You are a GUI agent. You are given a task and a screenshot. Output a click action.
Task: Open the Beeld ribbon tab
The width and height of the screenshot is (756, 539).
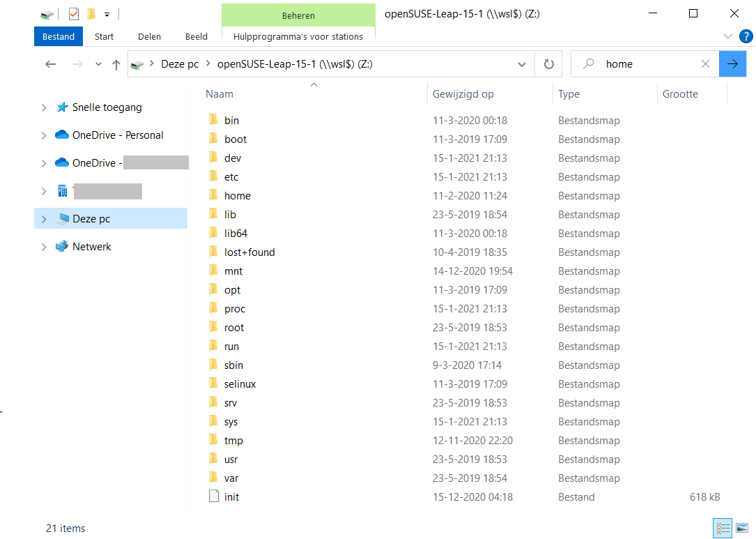point(196,36)
